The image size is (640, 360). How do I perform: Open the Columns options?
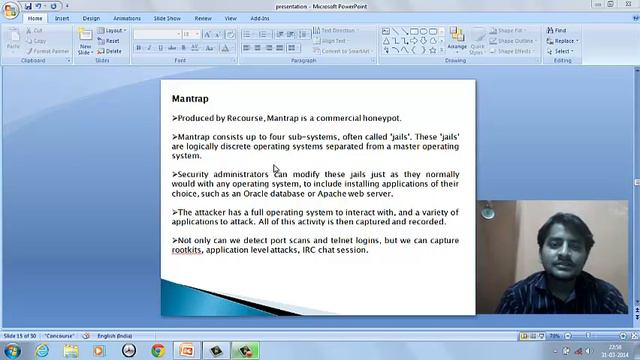click(x=293, y=48)
